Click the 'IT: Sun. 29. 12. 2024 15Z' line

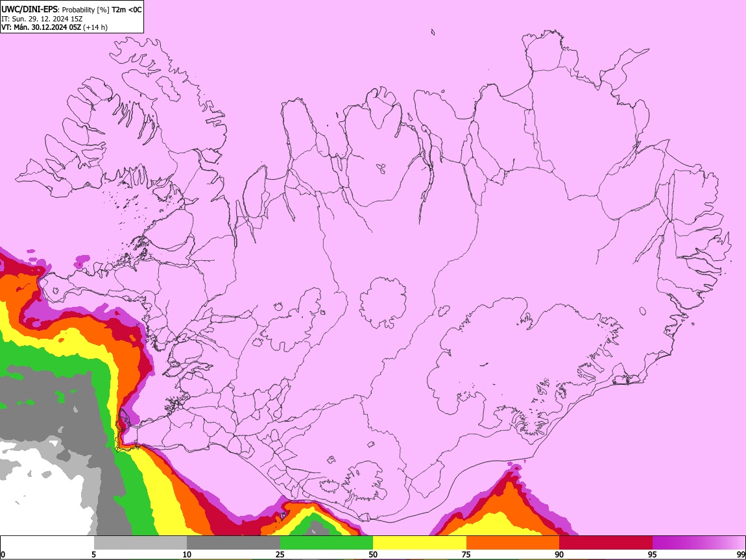(42, 19)
